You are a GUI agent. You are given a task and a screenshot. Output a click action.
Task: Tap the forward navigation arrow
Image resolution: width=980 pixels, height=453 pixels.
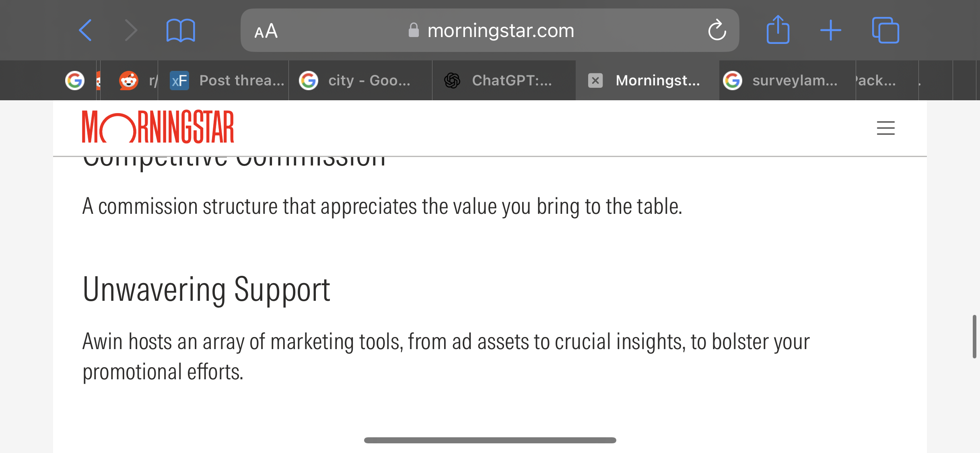[131, 30]
